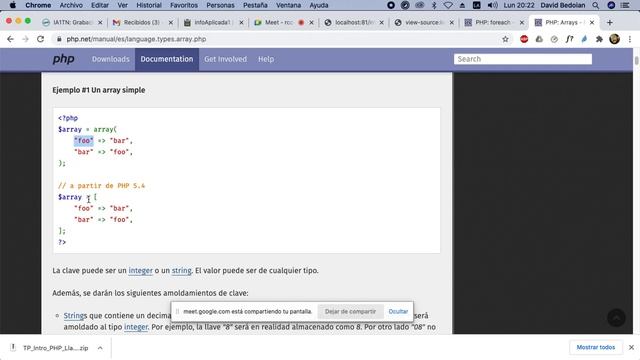Expand the TP_Intro_PHP zip download options
Screen dimensions: 640x360
pyautogui.click(x=100, y=348)
